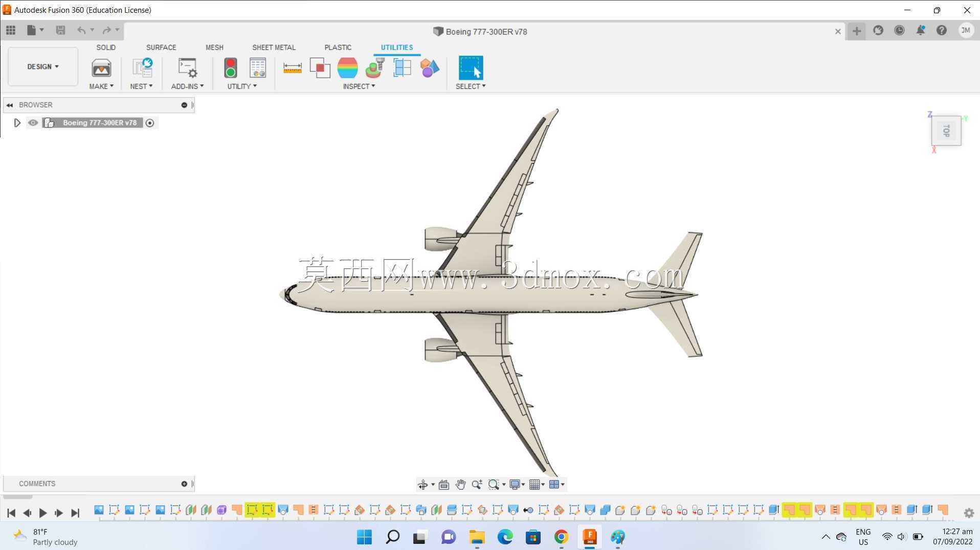Play the design timeline

[x=43, y=513]
